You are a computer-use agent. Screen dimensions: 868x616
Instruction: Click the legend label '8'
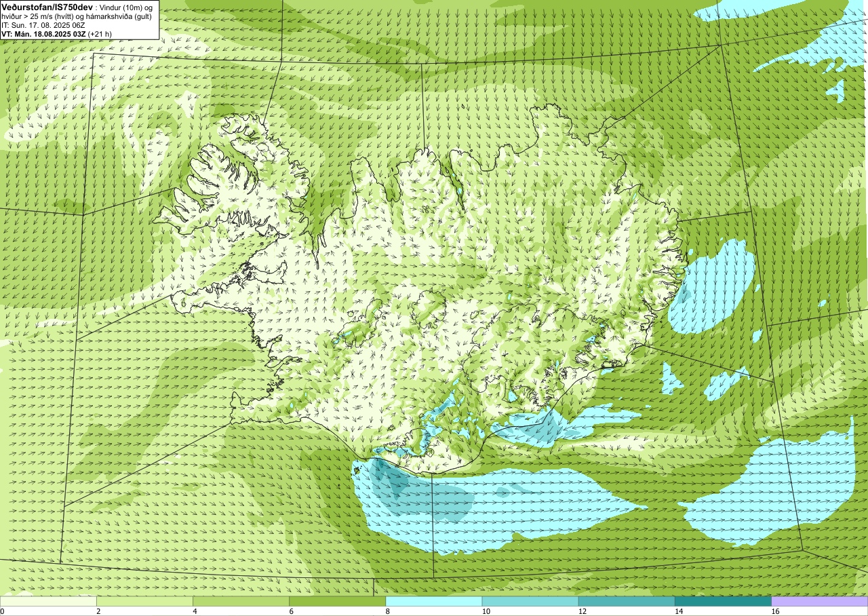(388, 611)
